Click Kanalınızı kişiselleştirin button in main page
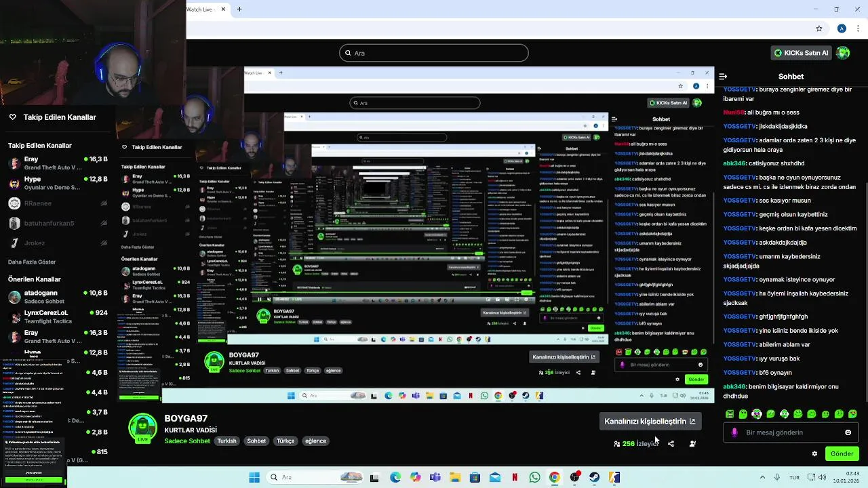The width and height of the screenshot is (868, 488). coord(650,422)
